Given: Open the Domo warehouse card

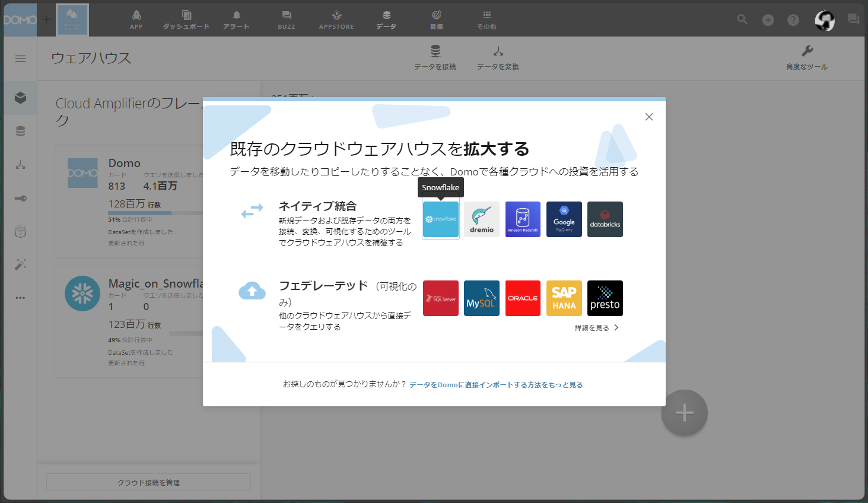Looking at the screenshot, I should (x=129, y=202).
